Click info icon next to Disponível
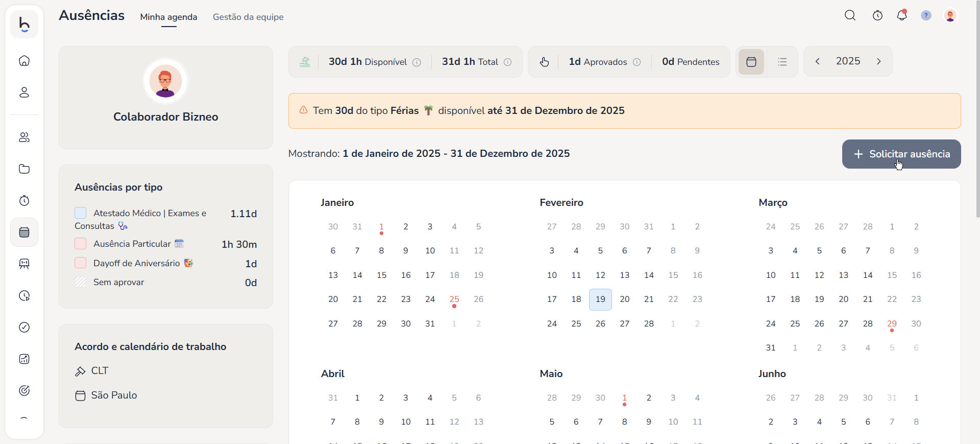980x444 pixels. point(416,62)
